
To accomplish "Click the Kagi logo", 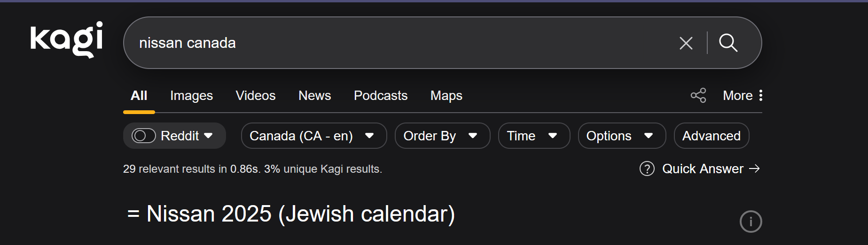I will pyautogui.click(x=66, y=39).
